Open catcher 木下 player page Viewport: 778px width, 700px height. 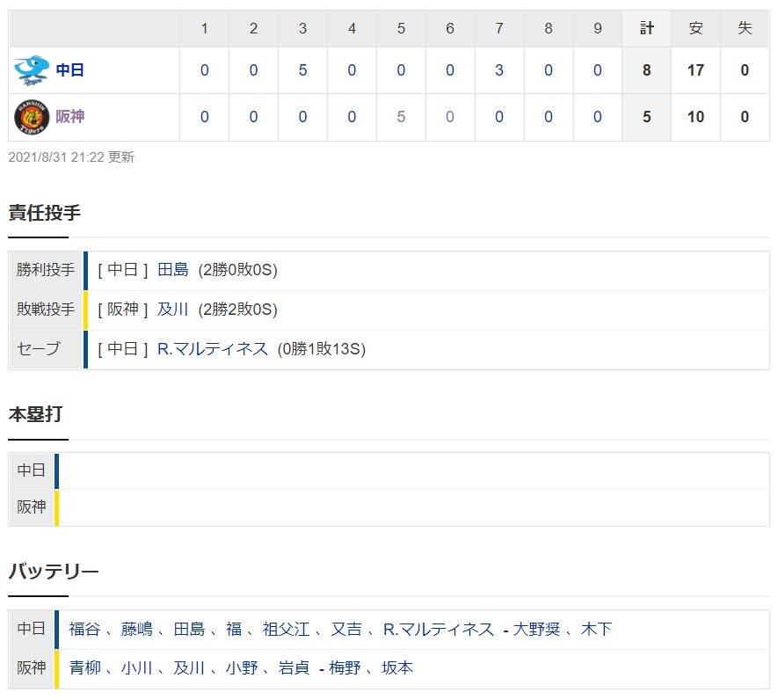coord(597,629)
